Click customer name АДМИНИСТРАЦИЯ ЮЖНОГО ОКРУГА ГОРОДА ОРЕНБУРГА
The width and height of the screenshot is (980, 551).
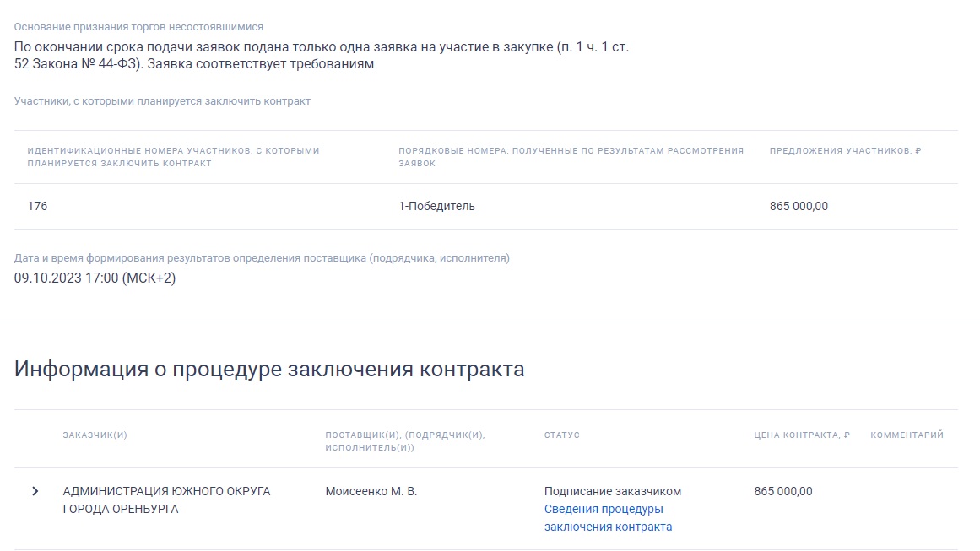166,500
